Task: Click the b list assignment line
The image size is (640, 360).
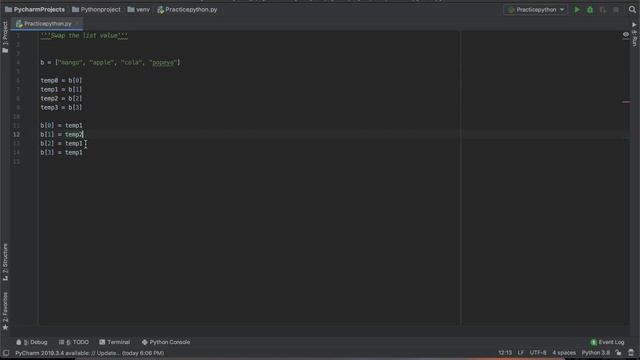Action: [x=110, y=62]
